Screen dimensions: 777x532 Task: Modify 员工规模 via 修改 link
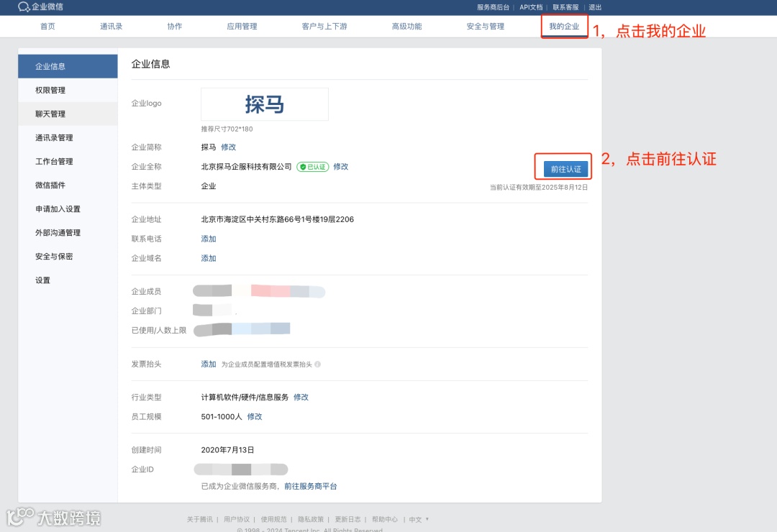255,416
